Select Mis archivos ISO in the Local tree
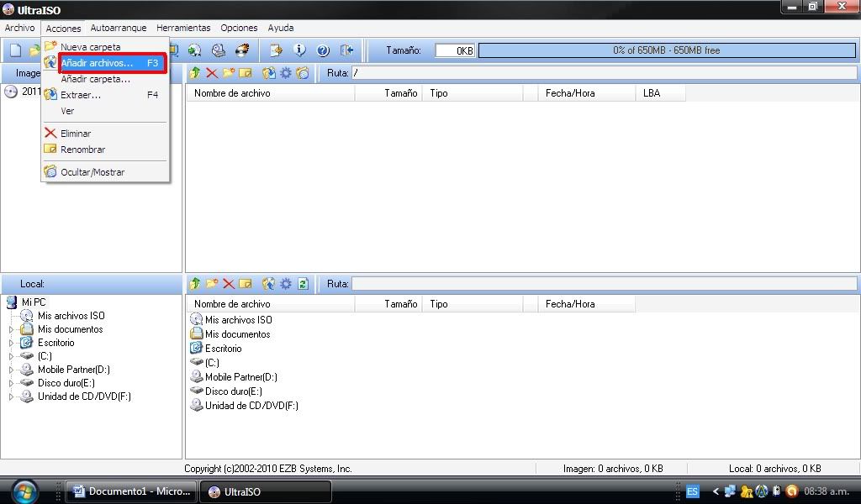 pyautogui.click(x=71, y=316)
